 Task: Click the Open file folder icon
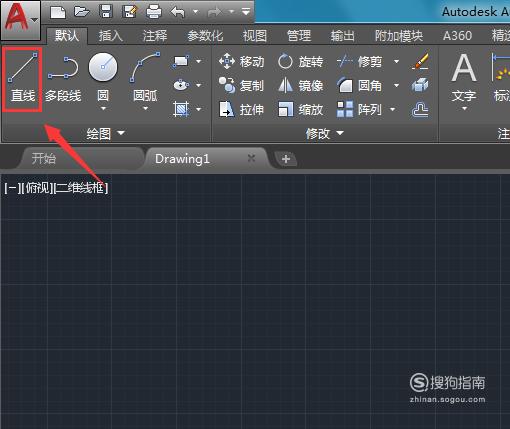click(82, 12)
